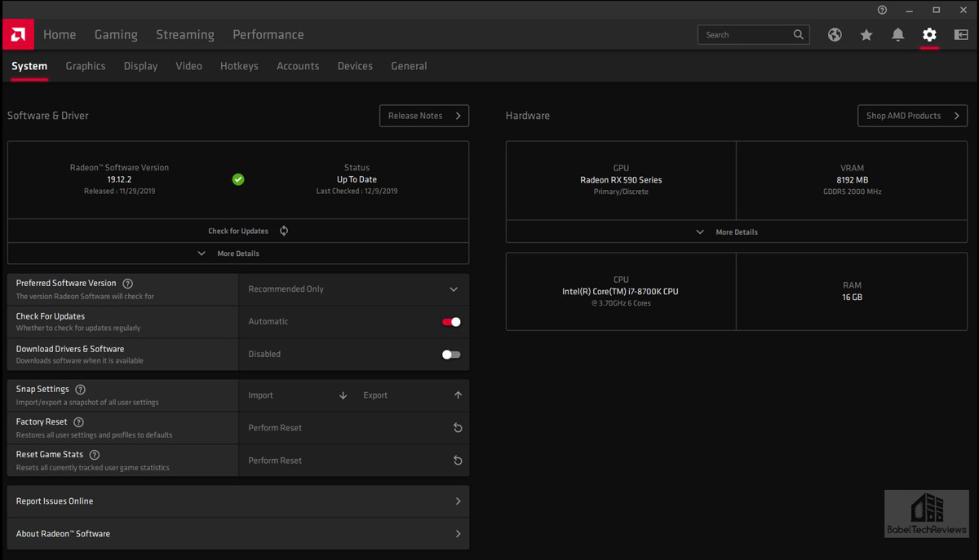This screenshot has width=979, height=560.
Task: Switch to the Devices tab
Action: [x=355, y=66]
